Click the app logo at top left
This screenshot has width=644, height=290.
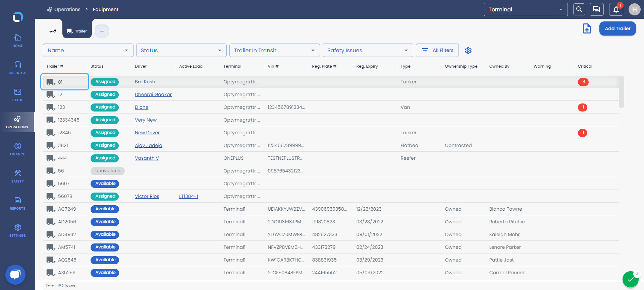tap(17, 17)
